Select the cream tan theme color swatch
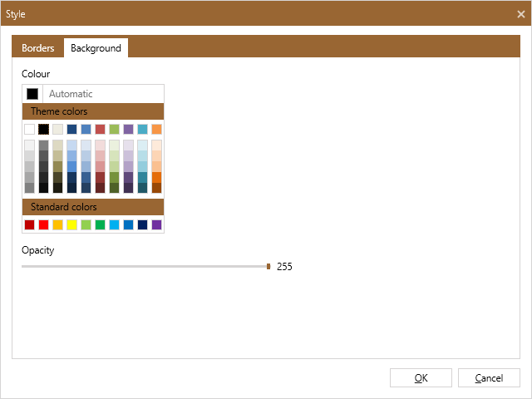Image resolution: width=532 pixels, height=399 pixels. pyautogui.click(x=57, y=130)
